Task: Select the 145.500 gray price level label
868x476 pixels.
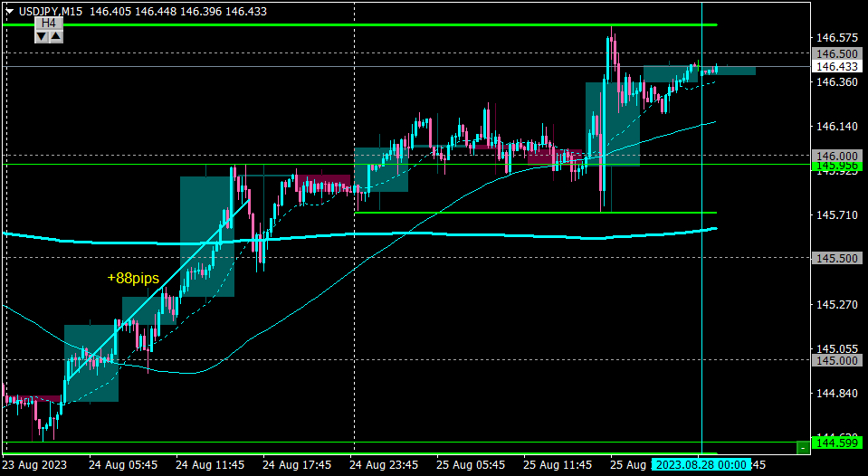Action: click(x=837, y=258)
